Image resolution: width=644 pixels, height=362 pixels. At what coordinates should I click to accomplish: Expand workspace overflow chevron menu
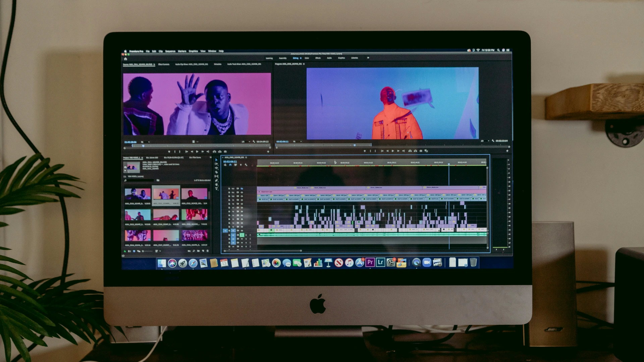[x=368, y=58]
